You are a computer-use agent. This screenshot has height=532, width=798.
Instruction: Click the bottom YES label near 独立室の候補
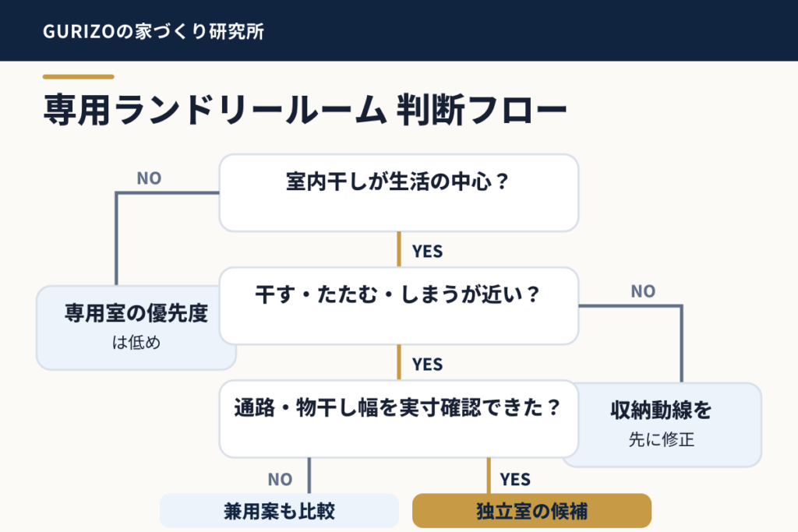(515, 479)
